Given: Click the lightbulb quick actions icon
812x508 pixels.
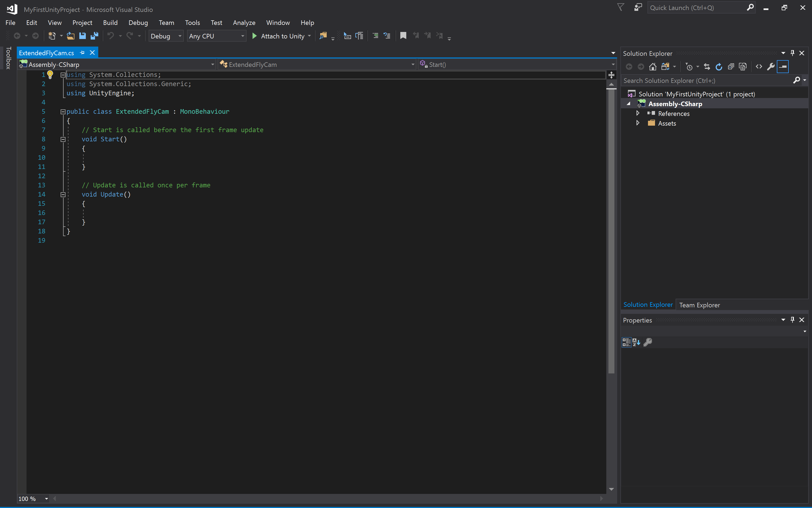Looking at the screenshot, I should 50,74.
